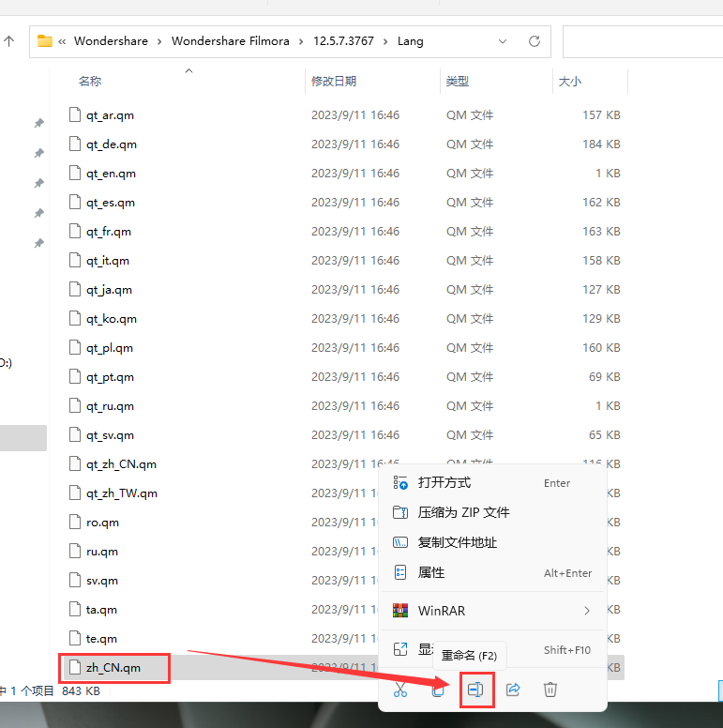Click the breadcrumb overflow chevron «
Screen dimensions: 723x728
pyautogui.click(x=62, y=42)
